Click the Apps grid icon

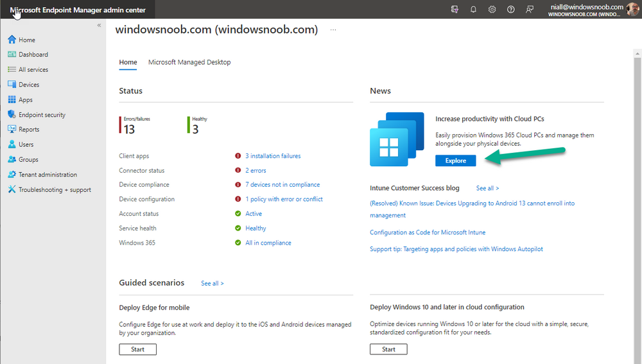click(12, 100)
